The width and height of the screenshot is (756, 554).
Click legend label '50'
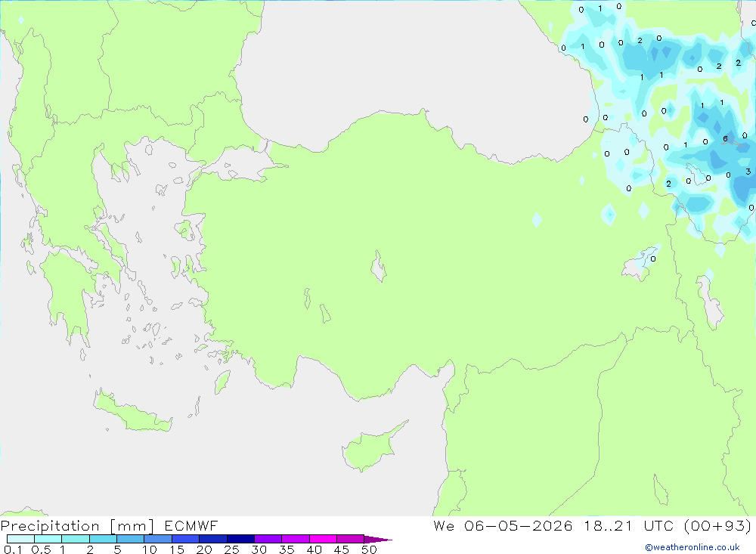370,549
